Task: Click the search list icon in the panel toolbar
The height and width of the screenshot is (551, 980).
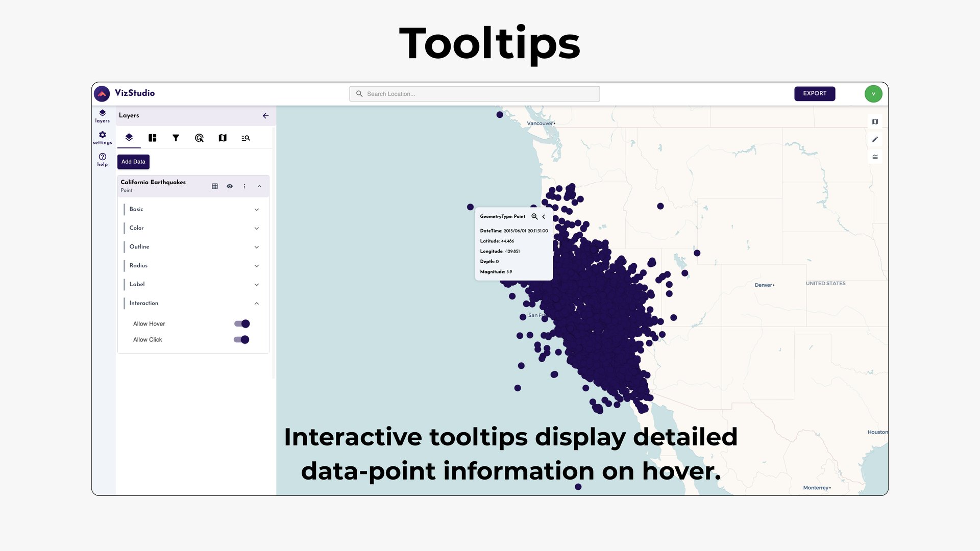Action: [246, 138]
